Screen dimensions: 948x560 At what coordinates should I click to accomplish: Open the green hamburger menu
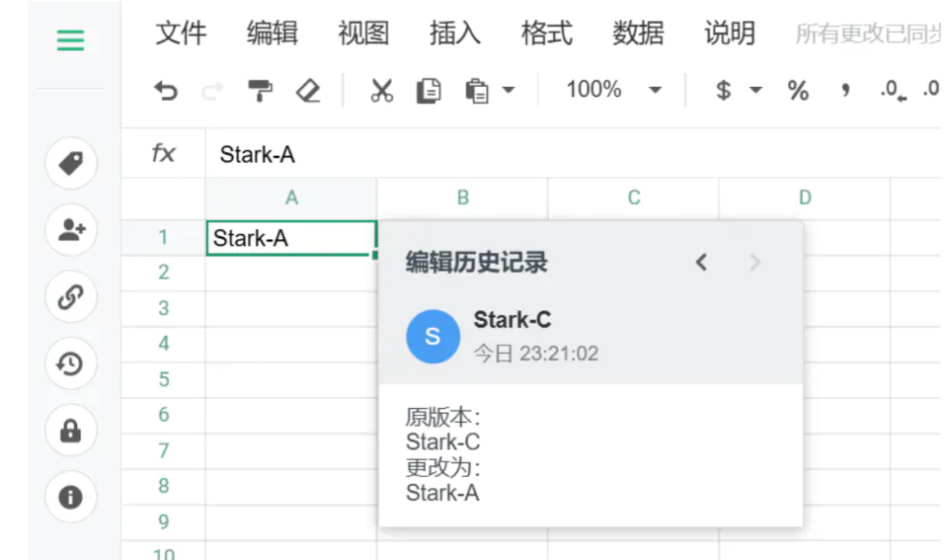coord(70,40)
